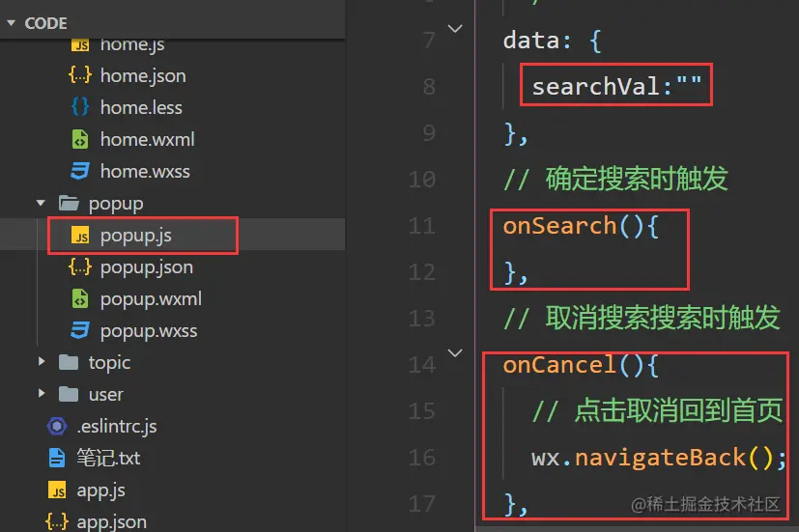The width and height of the screenshot is (799, 532).
Task: Select the topic folder label
Action: coord(109,363)
